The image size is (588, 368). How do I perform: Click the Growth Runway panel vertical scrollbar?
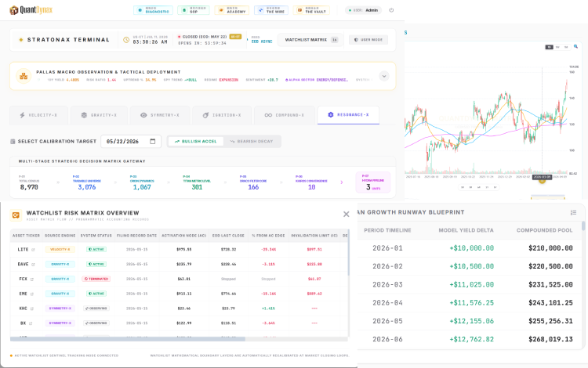point(583,225)
